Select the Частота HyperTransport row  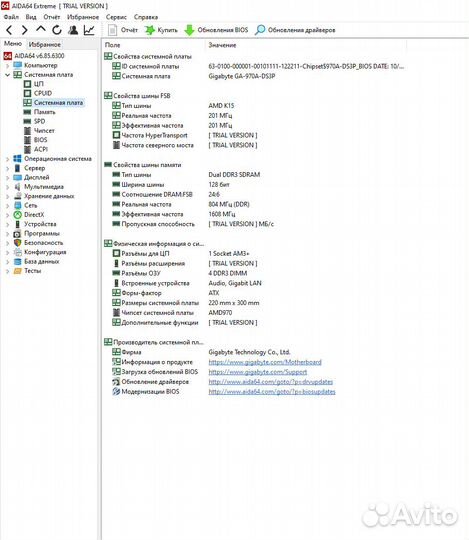coord(255,135)
